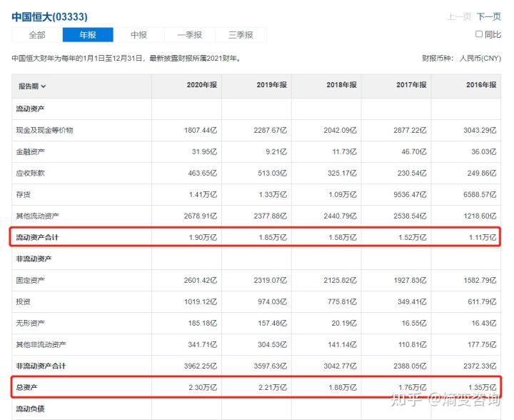Click the 2678.91亿 other current assets value
Viewport: 514px width, 420px height.
click(x=201, y=216)
